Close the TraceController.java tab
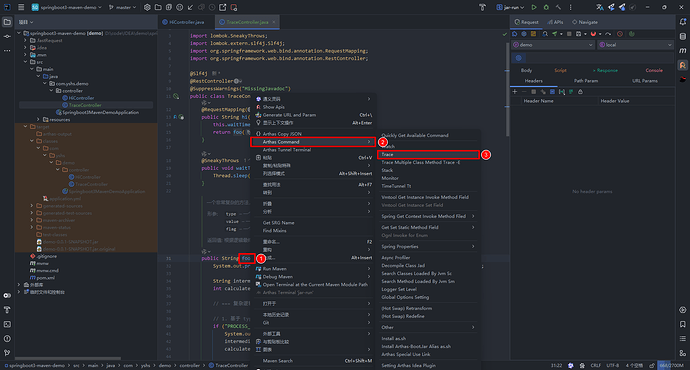 tap(274, 22)
